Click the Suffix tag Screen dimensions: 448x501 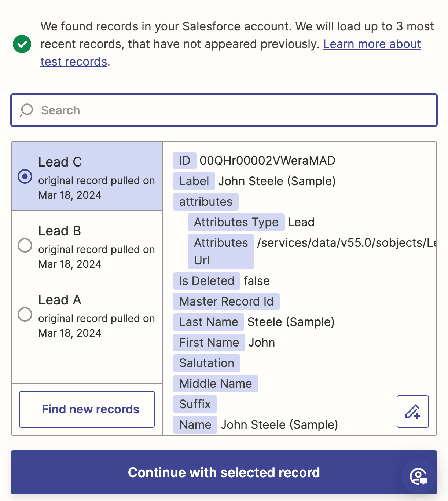195,404
